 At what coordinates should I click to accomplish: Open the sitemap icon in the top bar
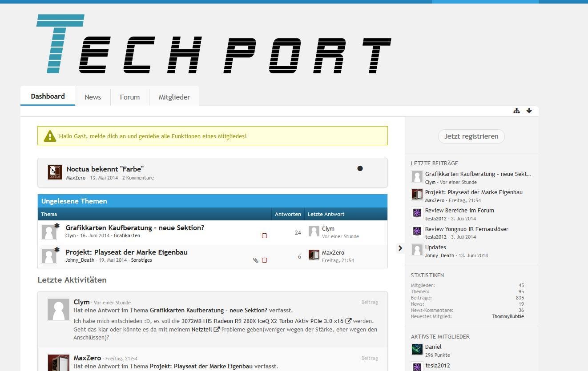(516, 111)
